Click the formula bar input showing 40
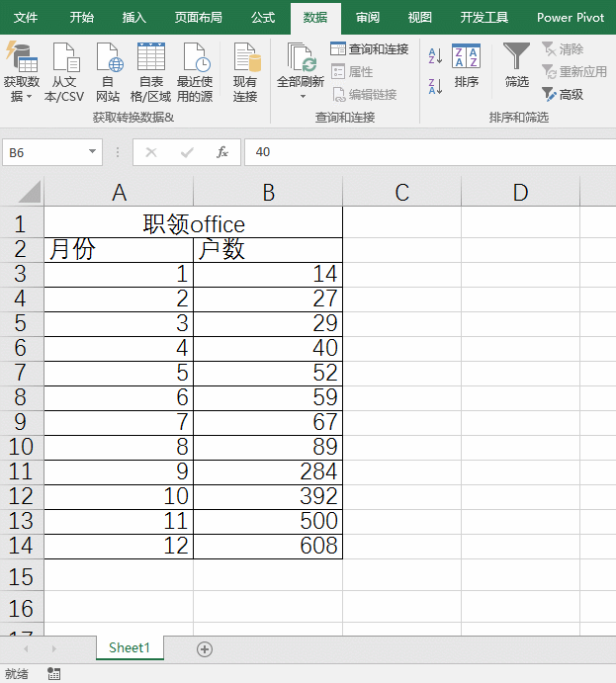The width and height of the screenshot is (616, 683). pyautogui.click(x=425, y=152)
